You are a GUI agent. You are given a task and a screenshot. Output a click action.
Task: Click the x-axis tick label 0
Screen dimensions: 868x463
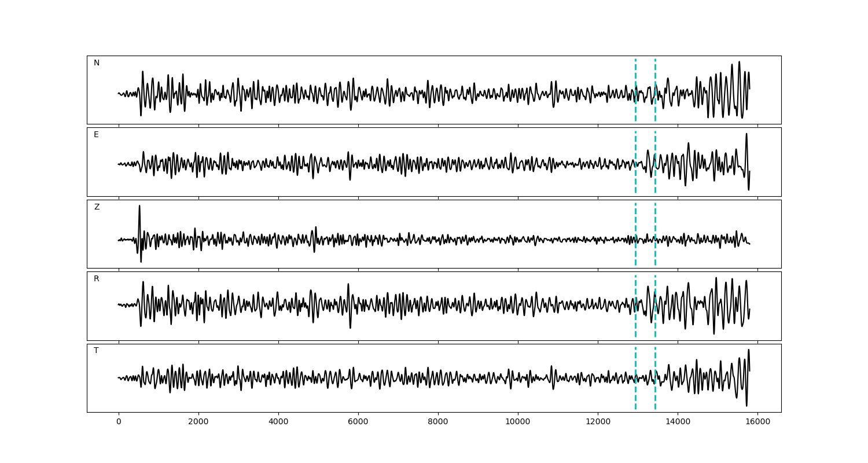[x=119, y=422]
